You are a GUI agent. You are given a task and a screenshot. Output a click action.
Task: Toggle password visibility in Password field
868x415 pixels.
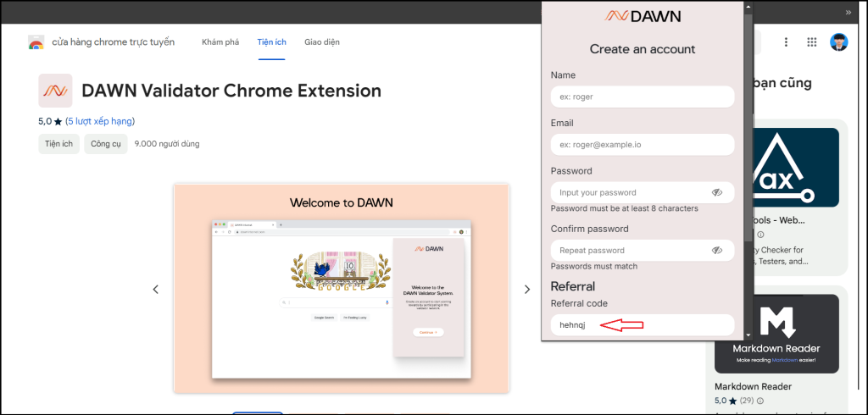pos(717,192)
